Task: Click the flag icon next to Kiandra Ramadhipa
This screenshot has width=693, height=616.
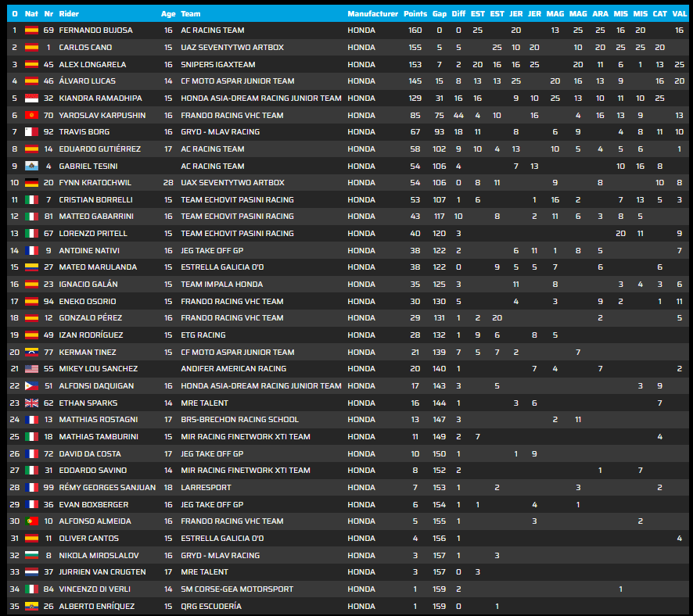Action: click(31, 98)
